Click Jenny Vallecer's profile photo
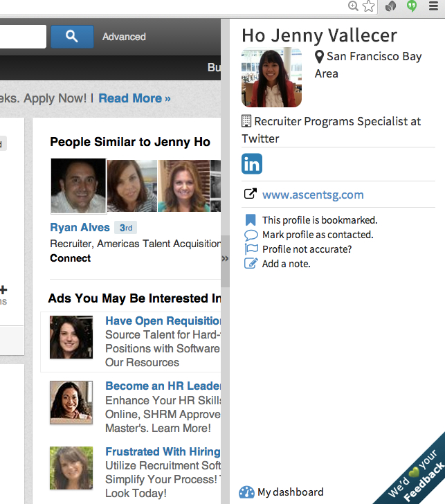The height and width of the screenshot is (504, 445). tap(271, 78)
